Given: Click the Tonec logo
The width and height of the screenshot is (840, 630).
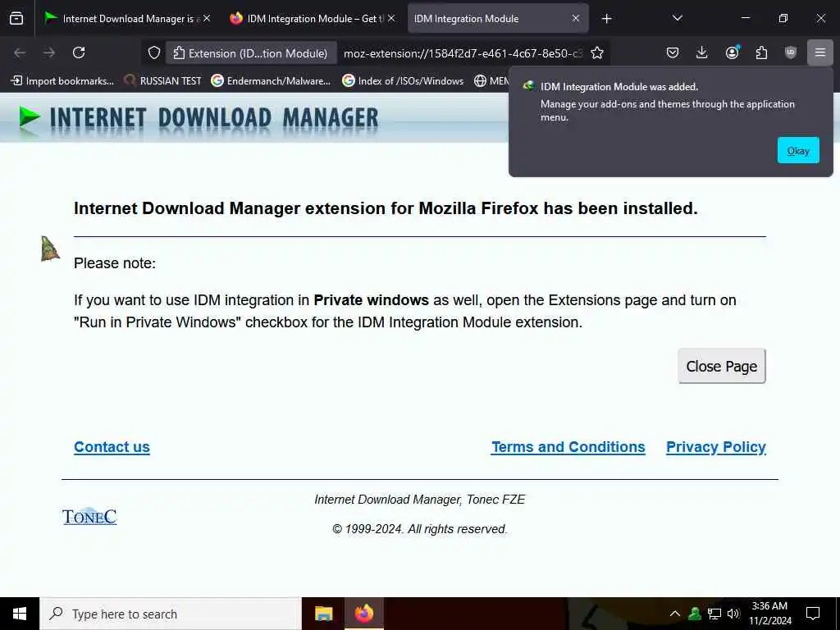Looking at the screenshot, I should pyautogui.click(x=89, y=517).
